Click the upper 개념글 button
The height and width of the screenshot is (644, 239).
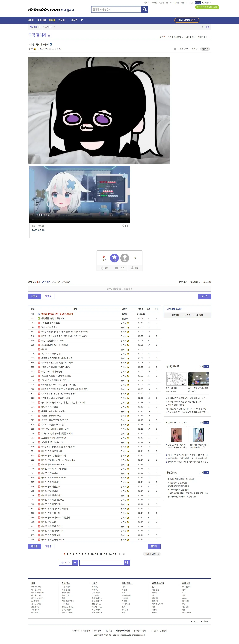(48, 296)
